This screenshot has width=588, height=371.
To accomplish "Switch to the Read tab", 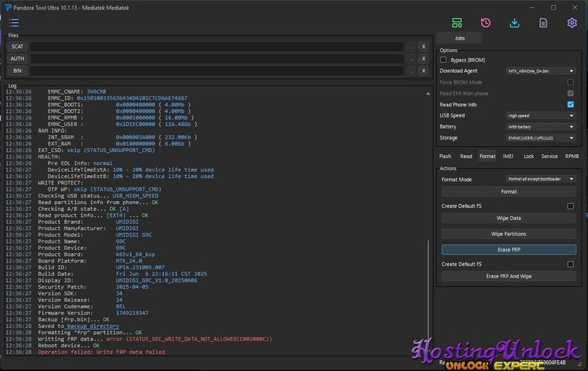I will (466, 156).
